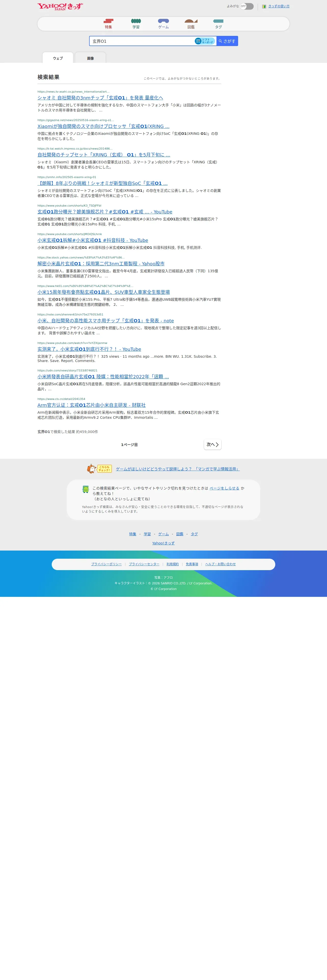Open the 学習 menu label
The height and width of the screenshot is (980, 327).
coord(136,27)
